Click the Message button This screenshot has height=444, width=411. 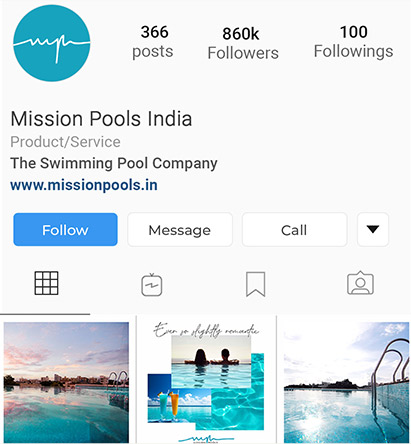click(x=180, y=230)
